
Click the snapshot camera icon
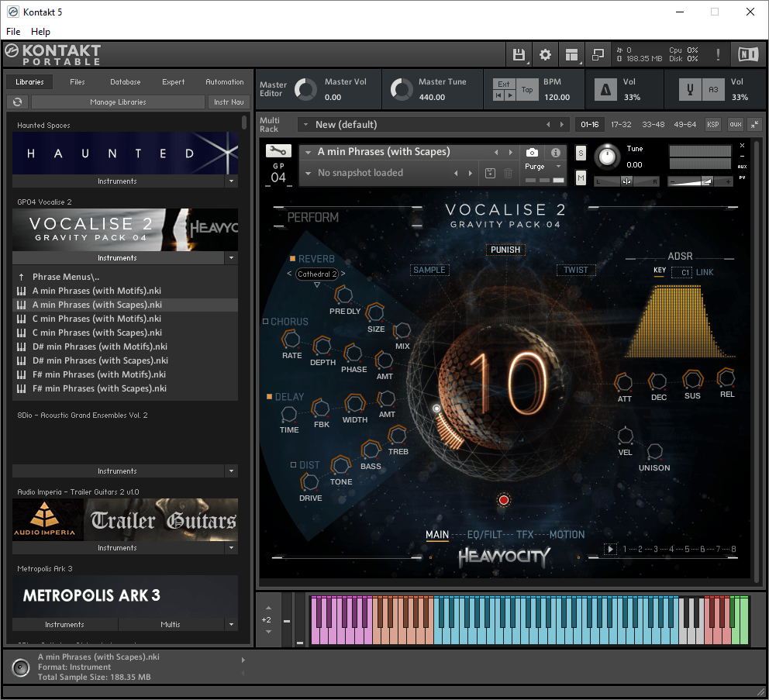pyautogui.click(x=532, y=153)
